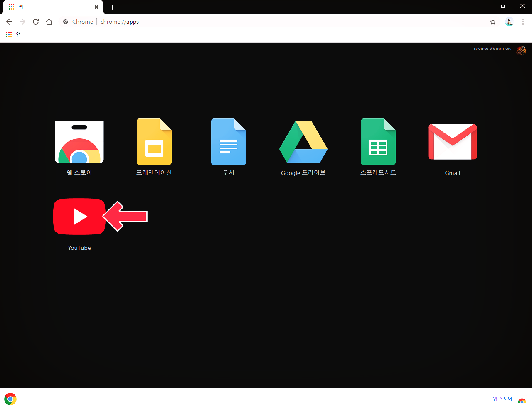532x409 pixels.
Task: Restore down the Chrome window
Action: click(x=503, y=6)
